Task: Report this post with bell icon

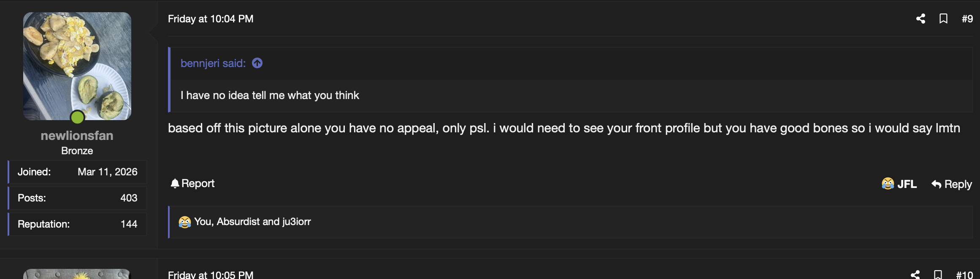Action: tap(192, 183)
